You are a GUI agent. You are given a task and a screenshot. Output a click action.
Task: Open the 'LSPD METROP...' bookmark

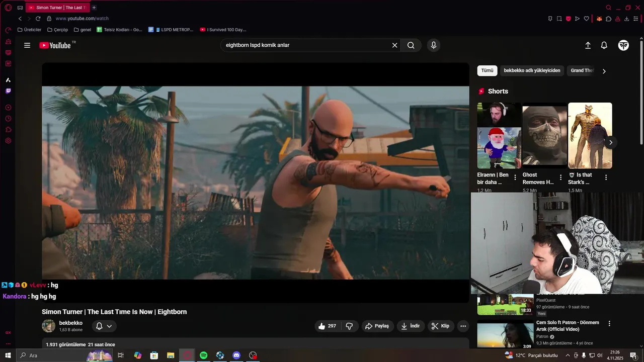pyautogui.click(x=171, y=30)
